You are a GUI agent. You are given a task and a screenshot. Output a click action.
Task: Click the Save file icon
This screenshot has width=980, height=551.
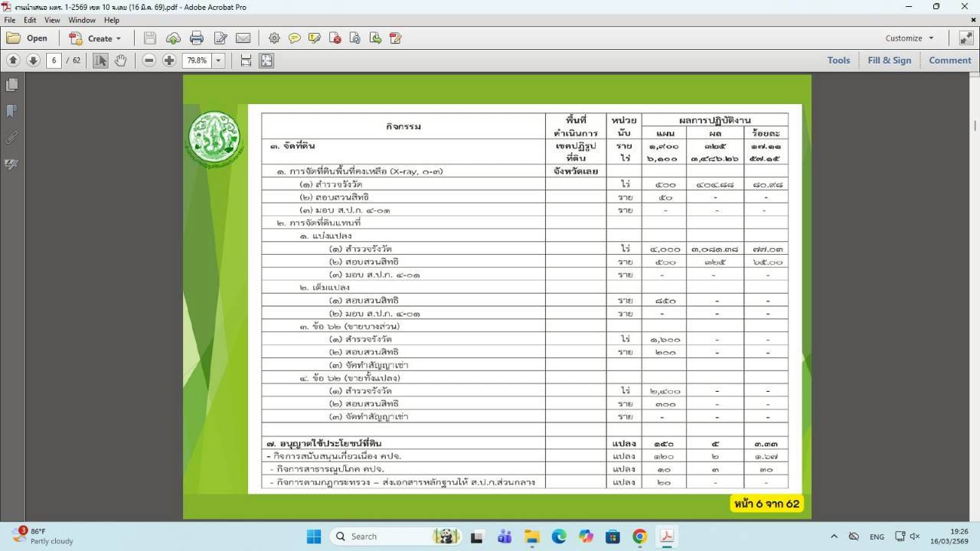coord(150,37)
